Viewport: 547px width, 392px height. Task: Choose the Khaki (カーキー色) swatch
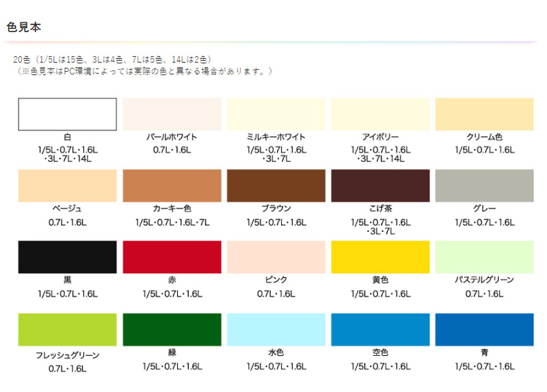(172, 185)
